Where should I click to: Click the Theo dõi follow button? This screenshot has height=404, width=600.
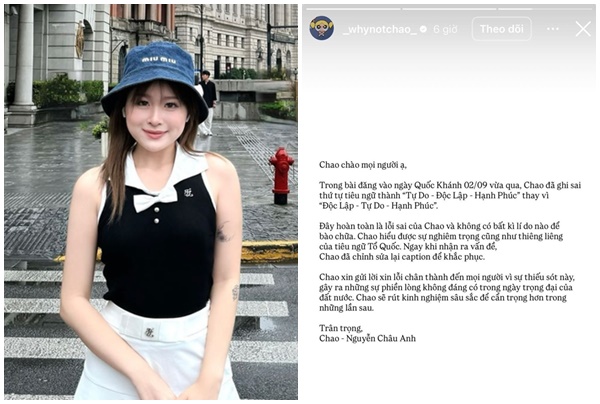[x=502, y=29]
